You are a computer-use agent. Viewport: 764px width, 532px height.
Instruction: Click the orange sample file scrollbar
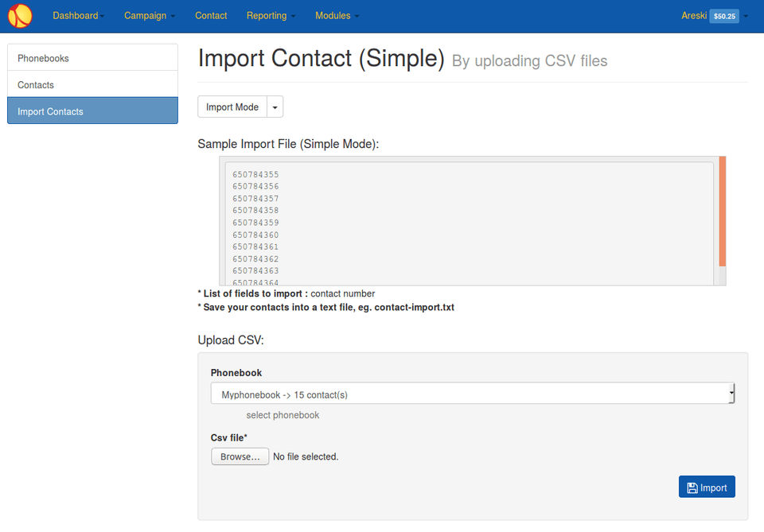(723, 212)
